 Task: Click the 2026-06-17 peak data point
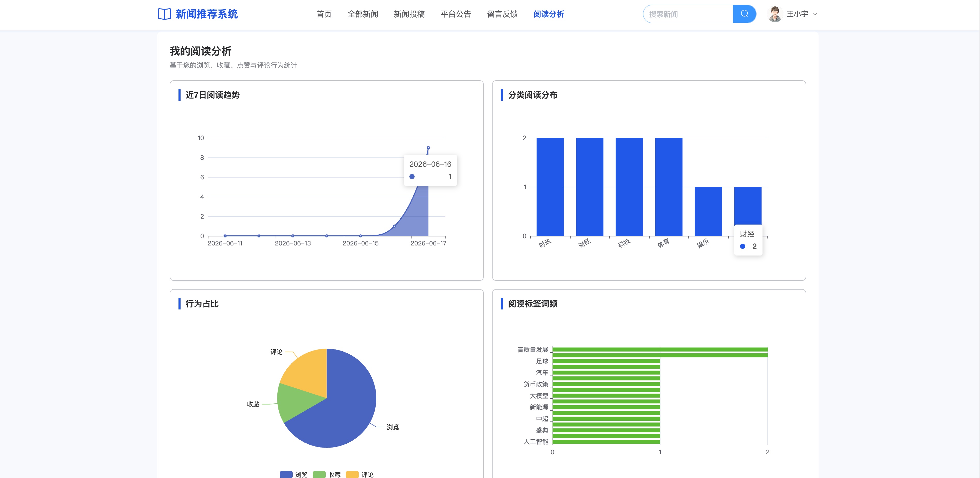[428, 148]
